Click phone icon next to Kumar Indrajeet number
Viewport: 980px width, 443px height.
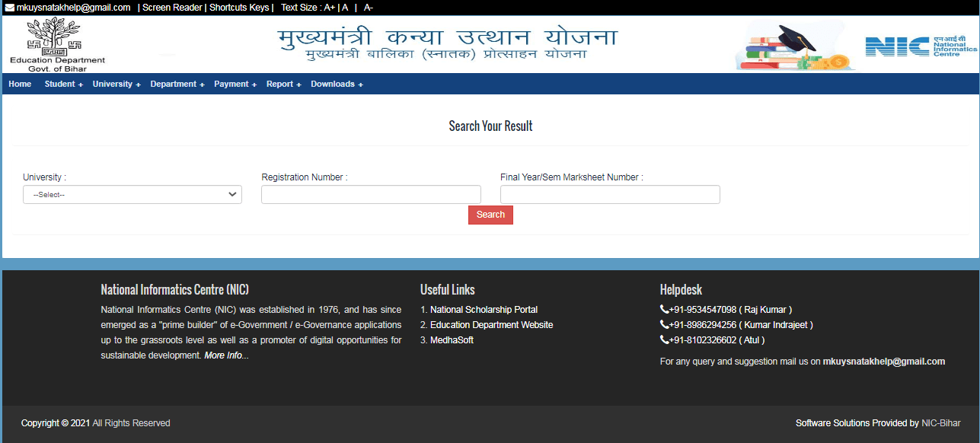tap(664, 325)
